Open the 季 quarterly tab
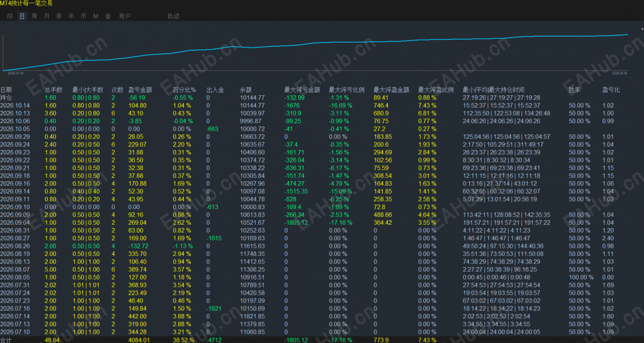The height and width of the screenshot is (343, 644). [59, 17]
